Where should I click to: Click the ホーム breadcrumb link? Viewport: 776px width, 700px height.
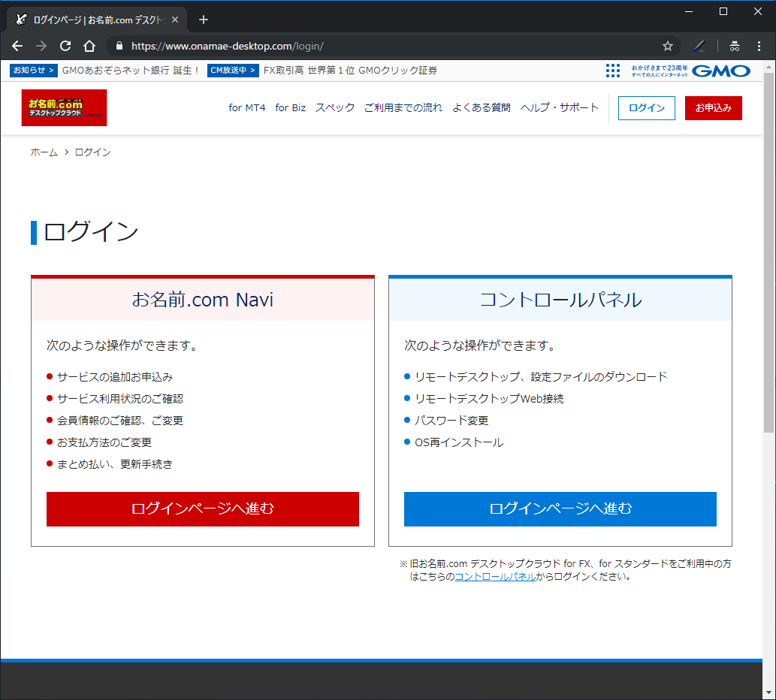[x=44, y=152]
